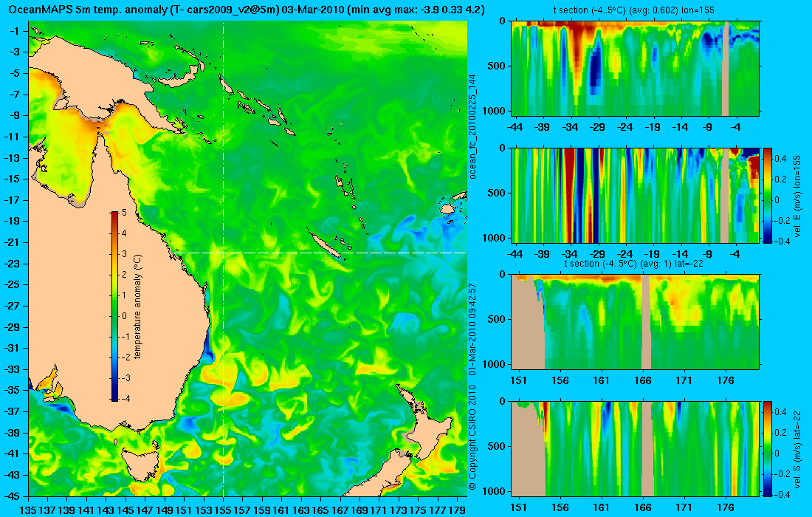This screenshot has height=517, width=812.
Task: Click longitude label '135' on the map's bottom axis
Action: click(x=27, y=510)
